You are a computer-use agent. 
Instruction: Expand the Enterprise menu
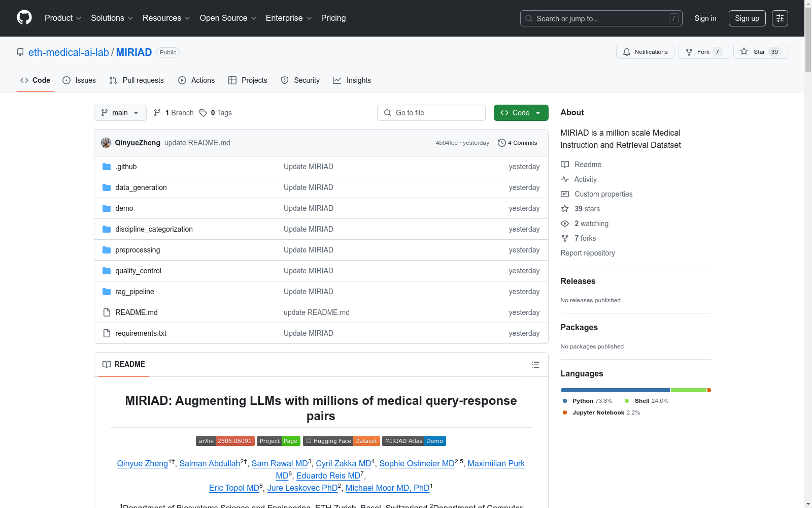coord(289,18)
